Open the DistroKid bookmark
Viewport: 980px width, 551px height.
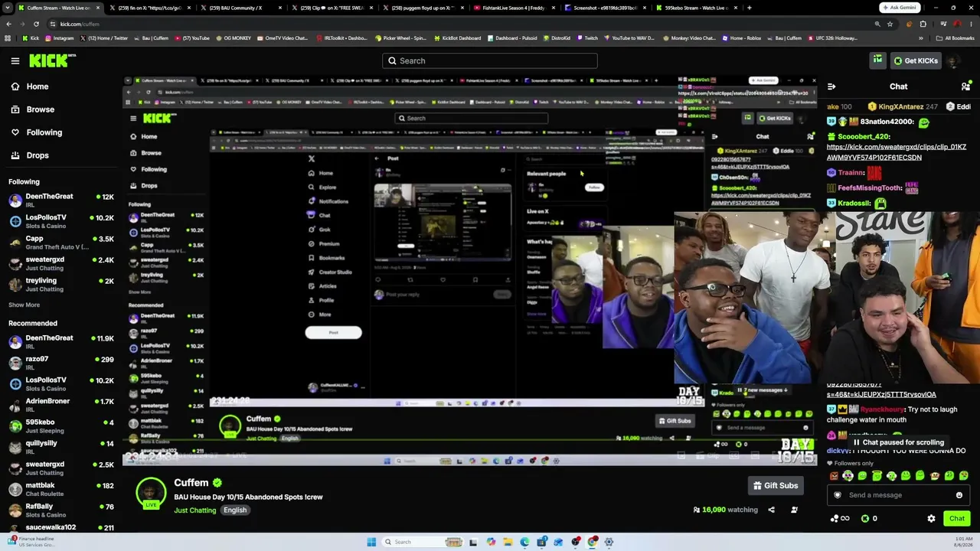click(x=557, y=38)
